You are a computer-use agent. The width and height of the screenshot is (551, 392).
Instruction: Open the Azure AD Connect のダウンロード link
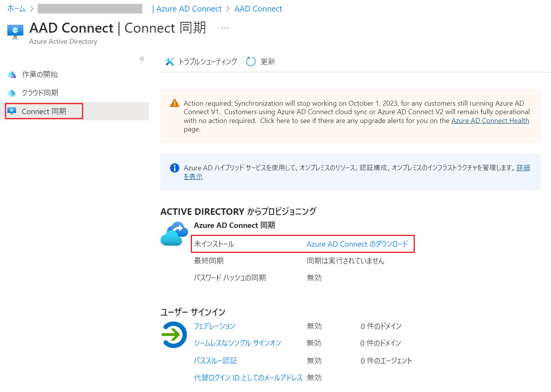coord(357,244)
